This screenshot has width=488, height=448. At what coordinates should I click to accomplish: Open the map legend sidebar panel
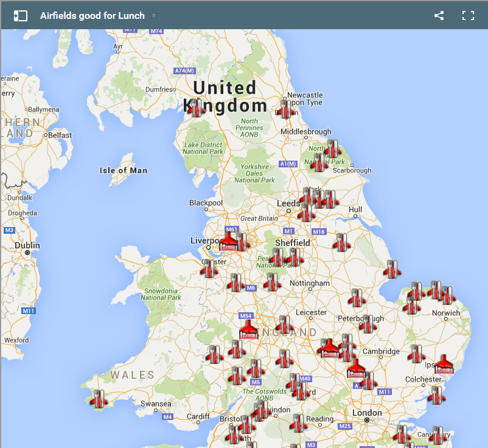21,16
